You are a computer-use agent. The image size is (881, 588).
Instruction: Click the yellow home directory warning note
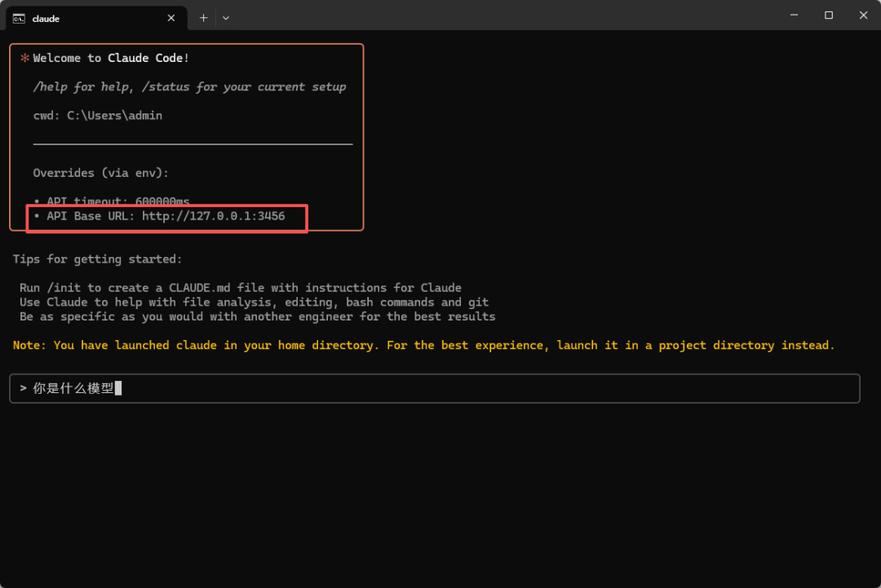tap(423, 346)
